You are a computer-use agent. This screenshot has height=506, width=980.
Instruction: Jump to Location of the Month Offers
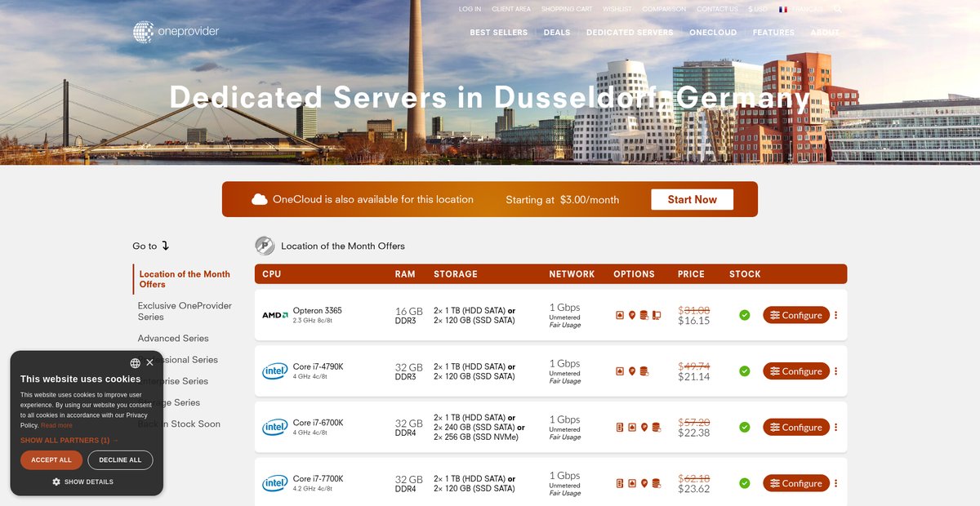pos(185,279)
